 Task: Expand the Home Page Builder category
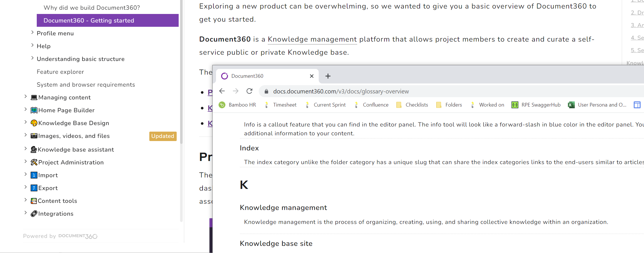(25, 109)
